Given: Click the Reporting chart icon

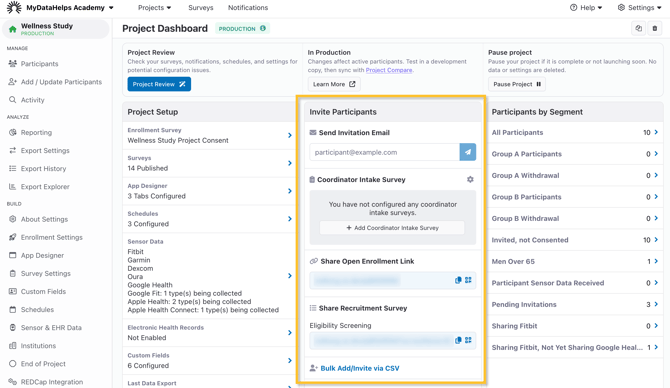Looking at the screenshot, I should (12, 132).
